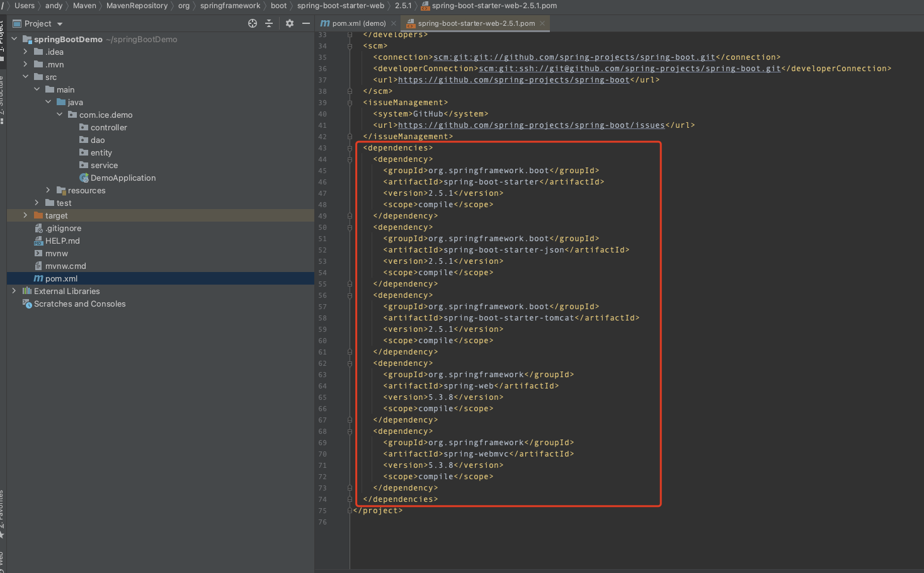This screenshot has width=924, height=573.
Task: Fold the issueManagement block at line 39
Action: click(350, 103)
